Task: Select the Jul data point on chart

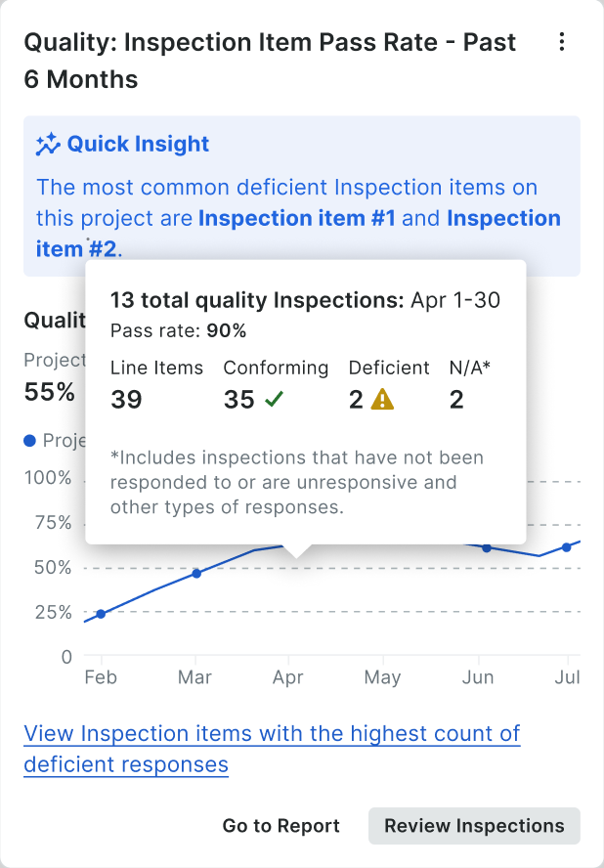Action: pos(566,547)
